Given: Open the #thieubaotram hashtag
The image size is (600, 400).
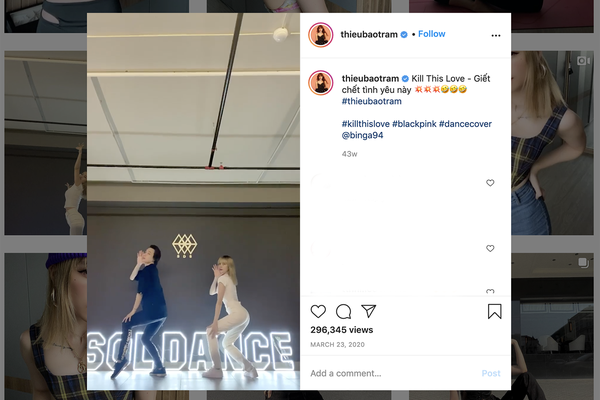Looking at the screenshot, I should point(372,101).
